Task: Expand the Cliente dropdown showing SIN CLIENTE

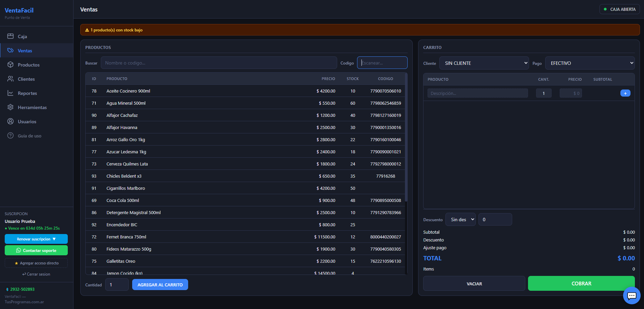Action: tap(484, 63)
